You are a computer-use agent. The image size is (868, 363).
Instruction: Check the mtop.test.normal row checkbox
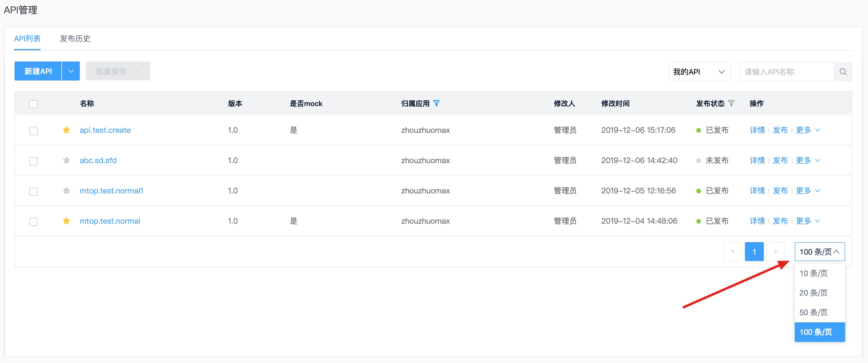[33, 222]
